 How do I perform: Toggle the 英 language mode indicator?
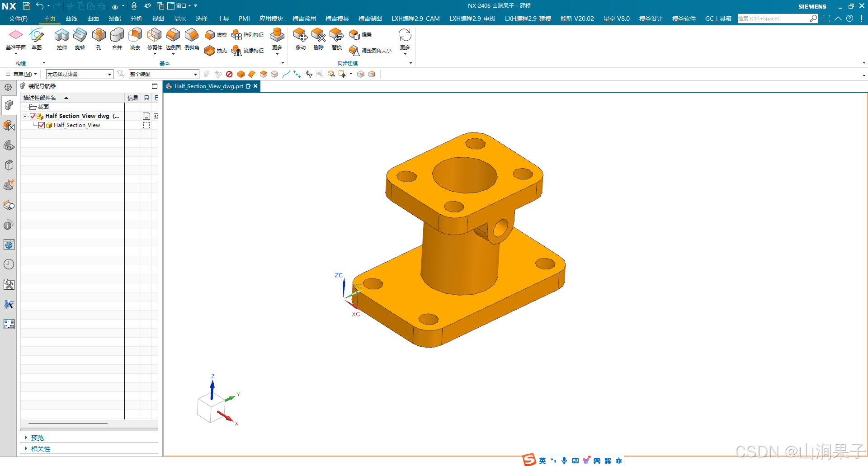(542, 461)
